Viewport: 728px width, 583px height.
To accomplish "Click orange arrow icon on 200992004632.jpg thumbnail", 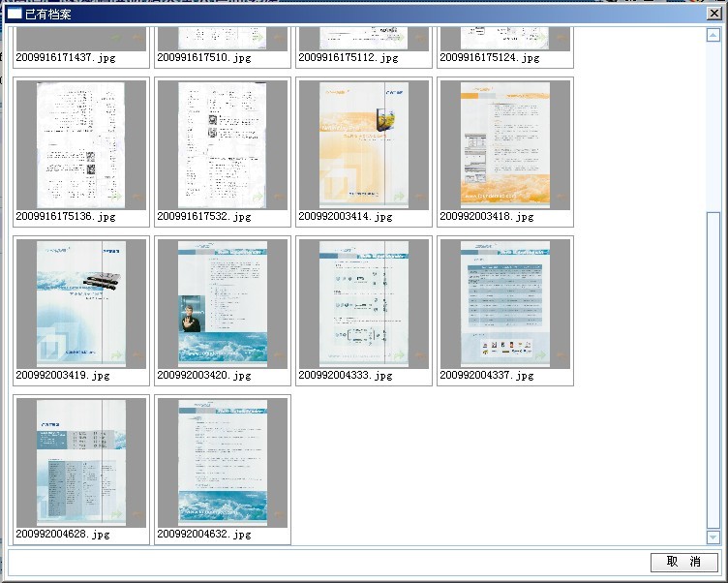I will (280, 514).
